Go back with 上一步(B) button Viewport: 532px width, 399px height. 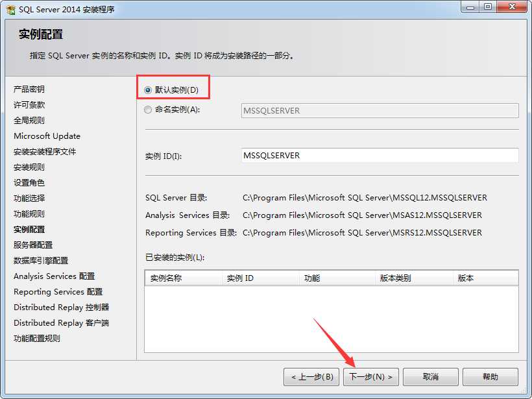[311, 376]
